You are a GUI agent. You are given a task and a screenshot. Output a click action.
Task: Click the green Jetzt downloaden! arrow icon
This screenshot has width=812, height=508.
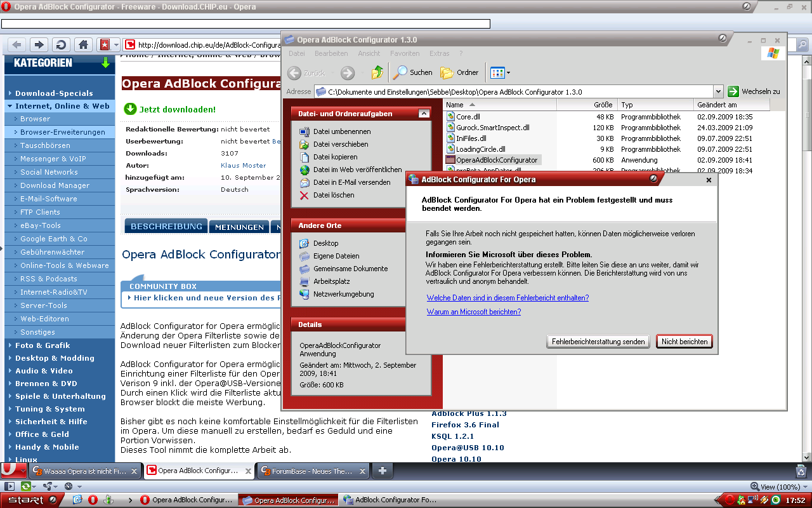(x=130, y=109)
